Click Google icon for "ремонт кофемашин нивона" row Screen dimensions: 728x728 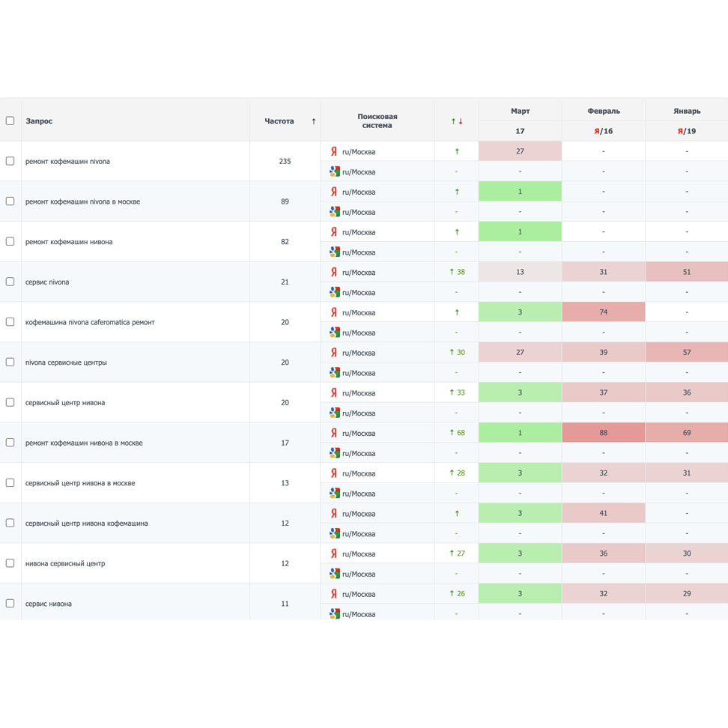click(334, 252)
